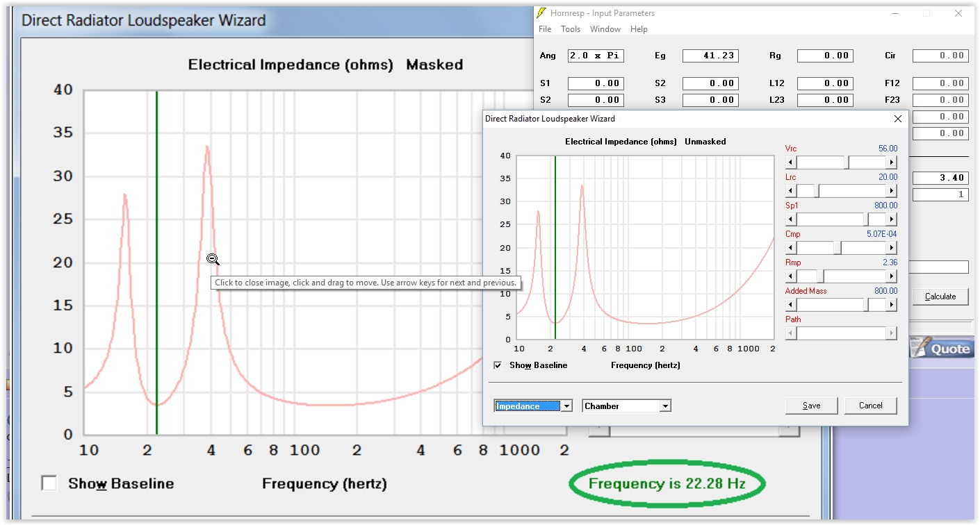The width and height of the screenshot is (980, 525).
Task: Click the Lrc value 20.00
Action: [888, 177]
